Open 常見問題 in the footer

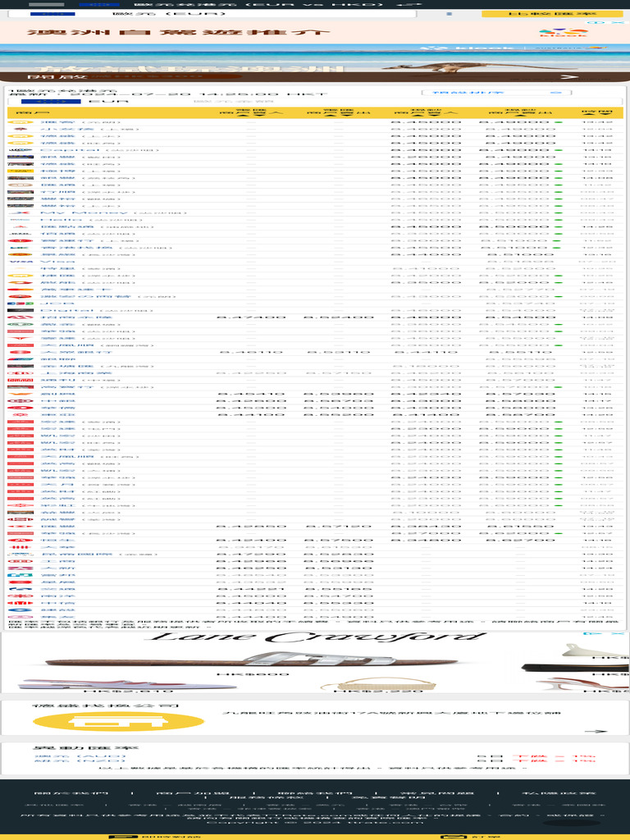click(x=436, y=793)
